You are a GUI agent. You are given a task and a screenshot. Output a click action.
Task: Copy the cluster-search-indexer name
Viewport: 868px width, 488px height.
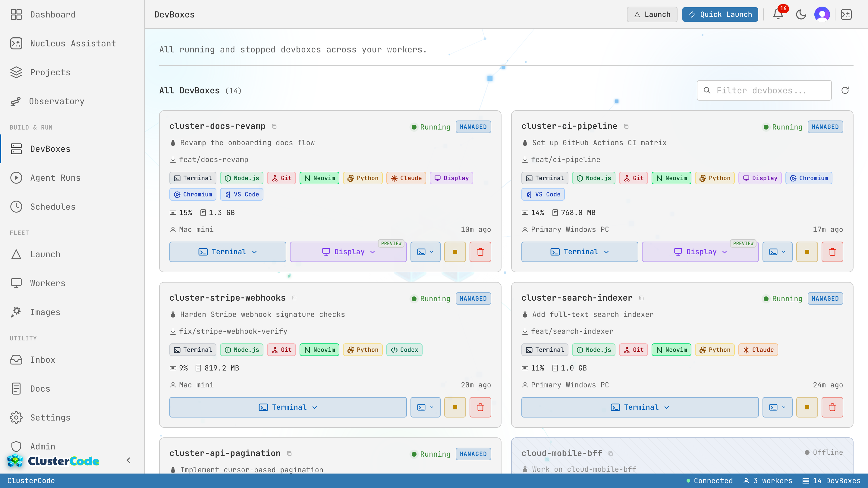coord(642,298)
